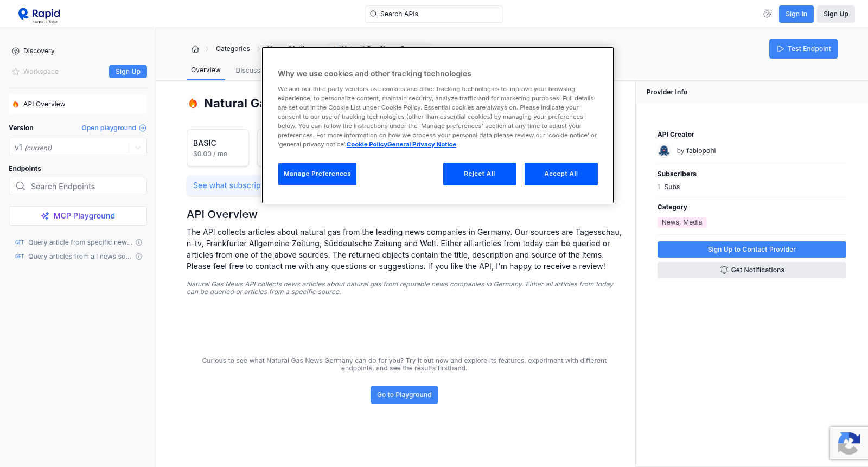Image resolution: width=868 pixels, height=467 pixels.
Task: Click Go to Playground
Action: pyautogui.click(x=404, y=395)
